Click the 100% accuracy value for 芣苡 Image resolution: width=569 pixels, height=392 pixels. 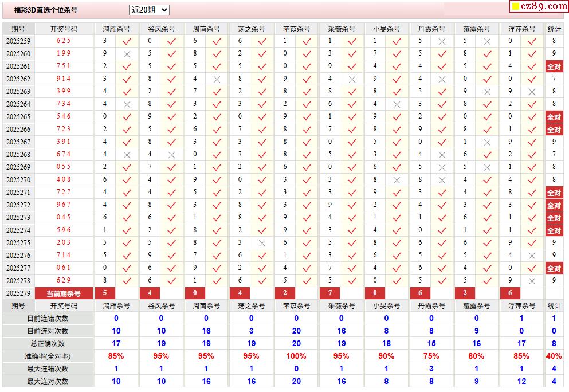pos(296,356)
